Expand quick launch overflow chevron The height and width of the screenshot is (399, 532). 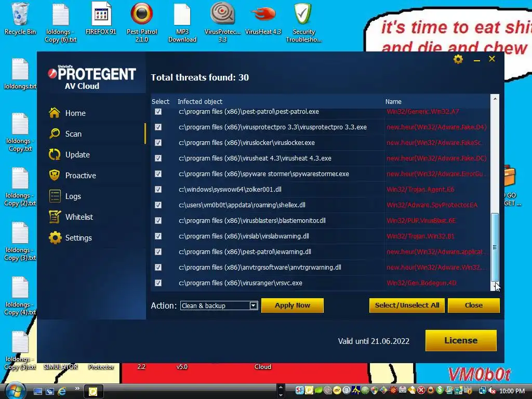(x=77, y=389)
